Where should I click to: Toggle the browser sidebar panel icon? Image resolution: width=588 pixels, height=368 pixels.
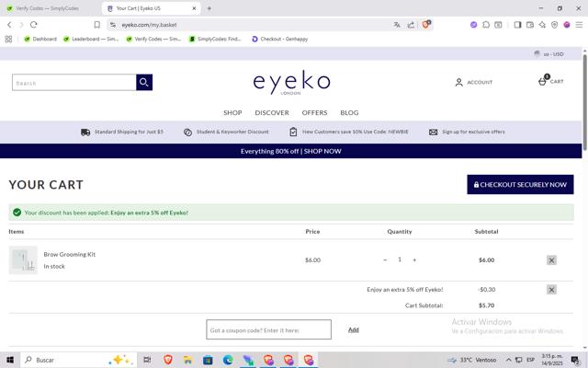coord(517,25)
